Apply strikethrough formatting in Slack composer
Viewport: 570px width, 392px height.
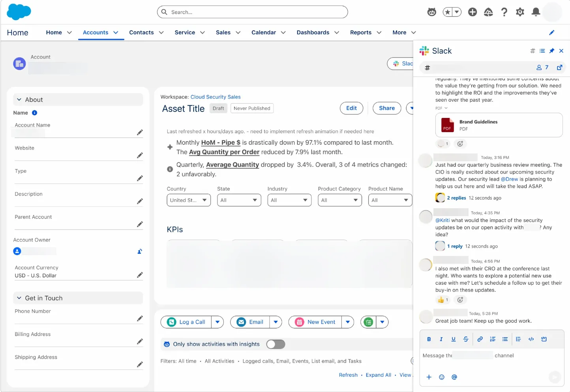[x=466, y=339]
